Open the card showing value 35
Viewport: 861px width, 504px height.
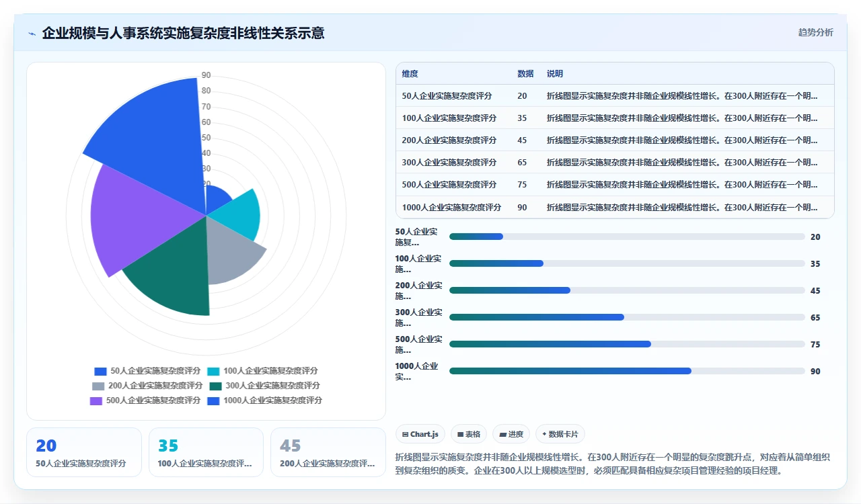[x=206, y=452]
